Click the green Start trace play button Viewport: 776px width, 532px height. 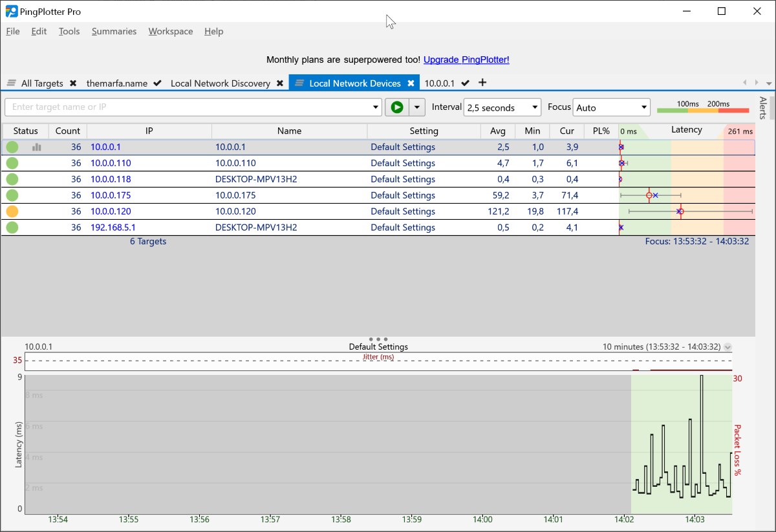(397, 107)
